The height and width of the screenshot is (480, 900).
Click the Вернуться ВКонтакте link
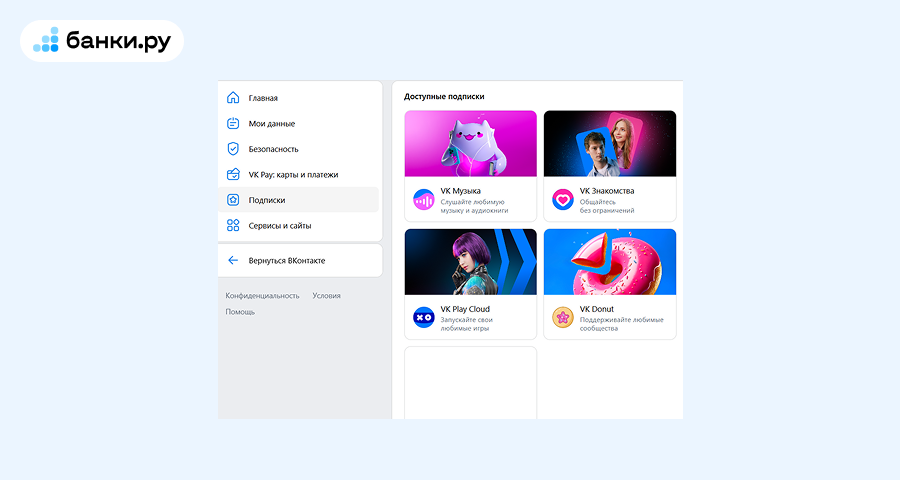298,261
